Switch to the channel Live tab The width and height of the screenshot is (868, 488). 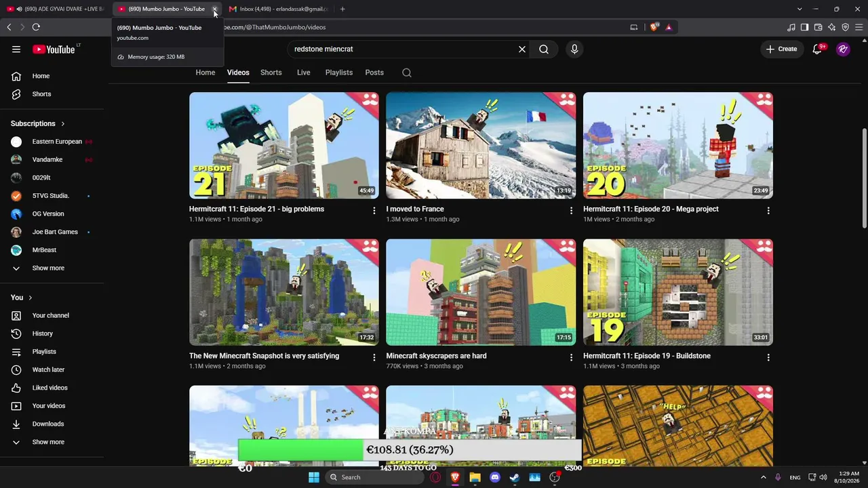pyautogui.click(x=304, y=73)
